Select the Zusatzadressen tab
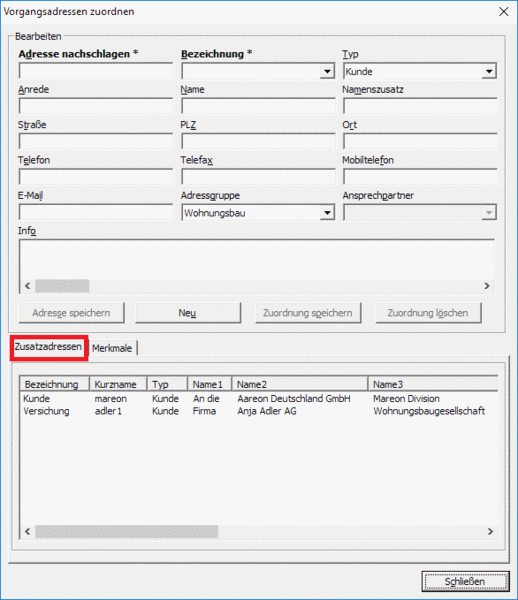The height and width of the screenshot is (600, 518). coord(48,347)
